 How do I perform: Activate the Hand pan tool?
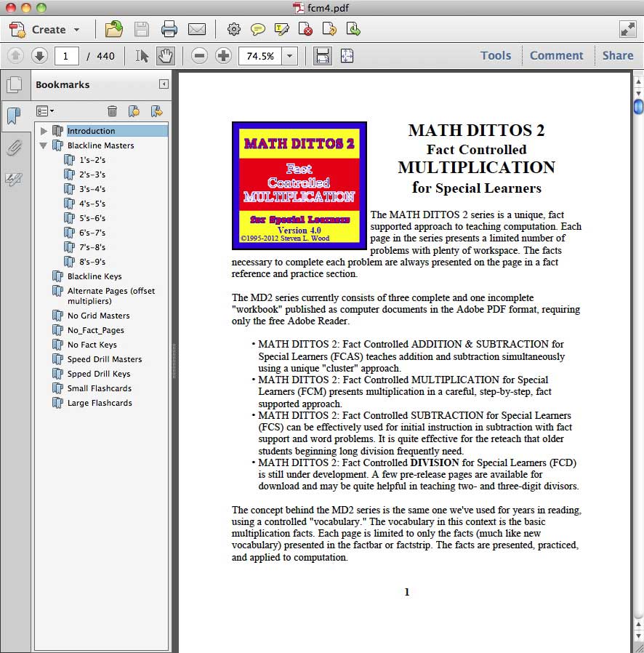(x=166, y=56)
